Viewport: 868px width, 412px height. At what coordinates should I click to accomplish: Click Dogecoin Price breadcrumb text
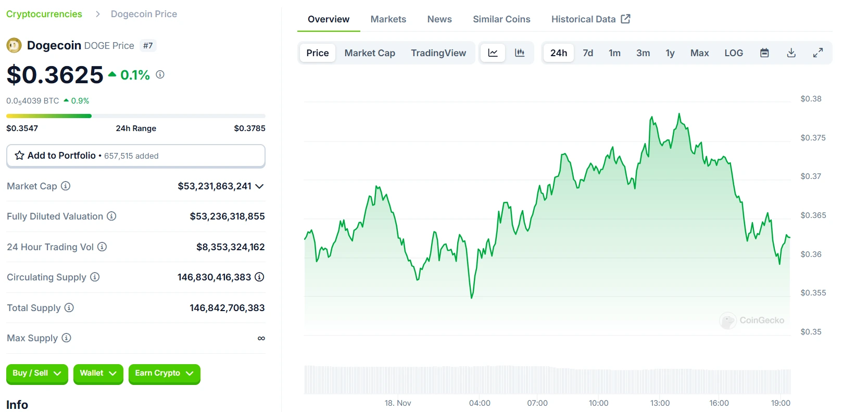tap(144, 14)
